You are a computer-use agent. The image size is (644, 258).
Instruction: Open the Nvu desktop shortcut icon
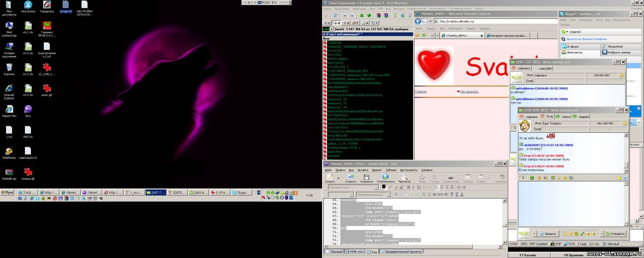(x=28, y=111)
